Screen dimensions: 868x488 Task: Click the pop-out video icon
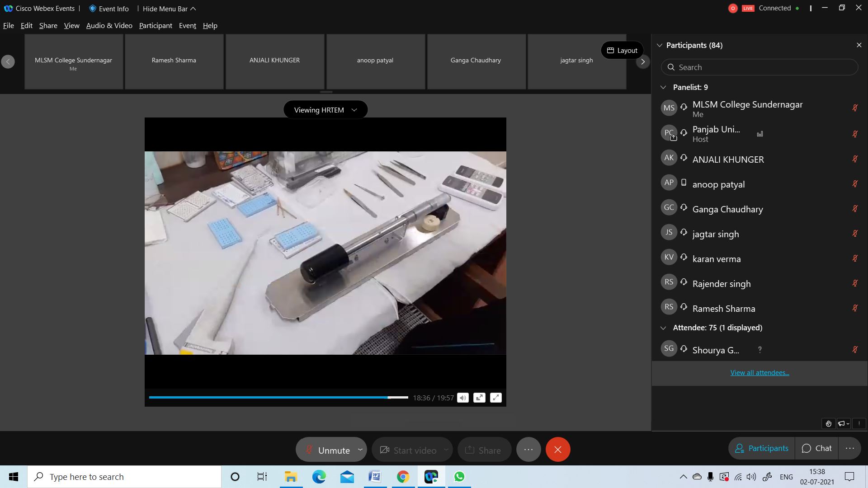(x=479, y=398)
